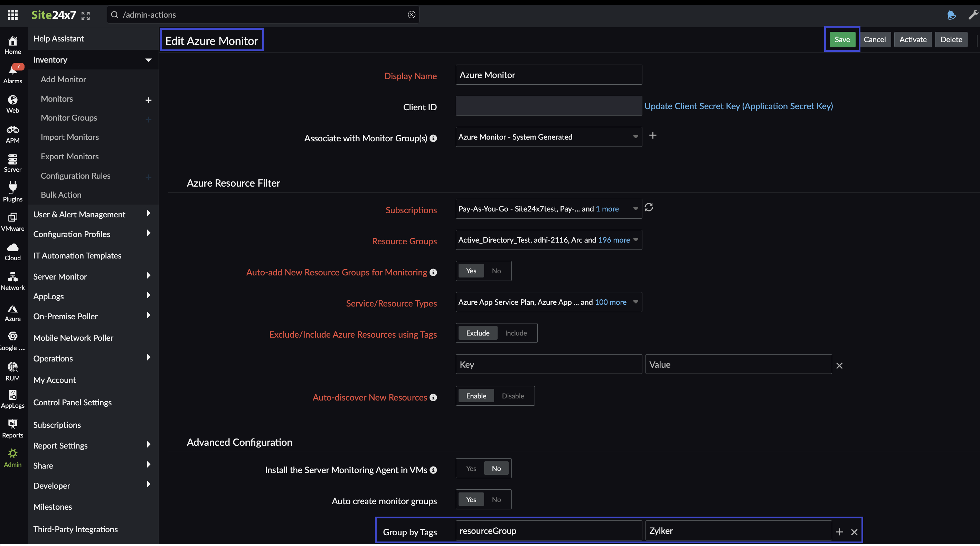This screenshot has width=980, height=546.
Task: Click the tag Key input field
Action: (549, 365)
